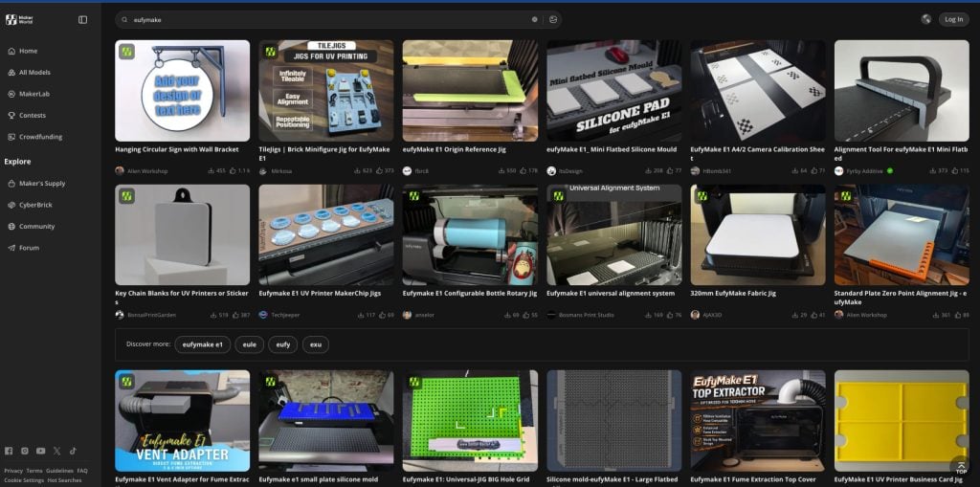Jump back to top with TOP button
The image size is (980, 487).
[x=961, y=466]
